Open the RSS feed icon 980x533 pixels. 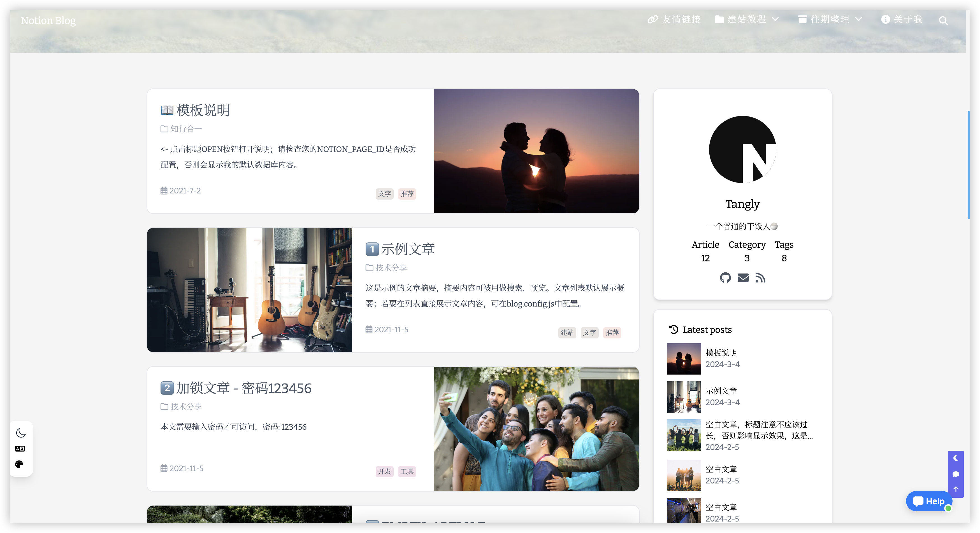click(x=760, y=278)
